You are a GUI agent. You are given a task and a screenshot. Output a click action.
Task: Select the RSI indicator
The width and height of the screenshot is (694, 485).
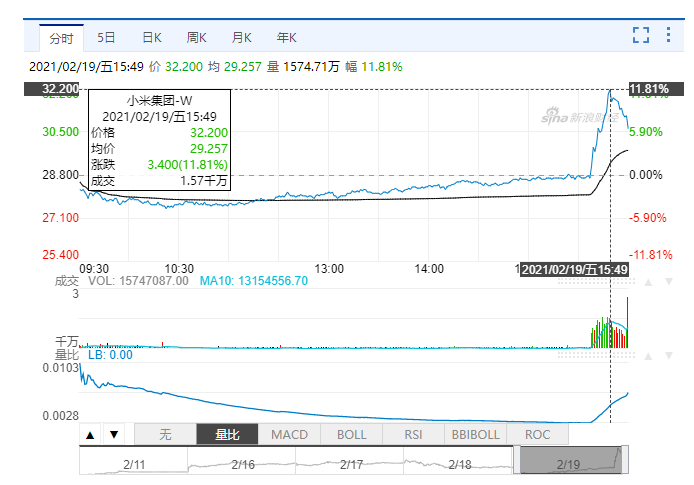[413, 435]
